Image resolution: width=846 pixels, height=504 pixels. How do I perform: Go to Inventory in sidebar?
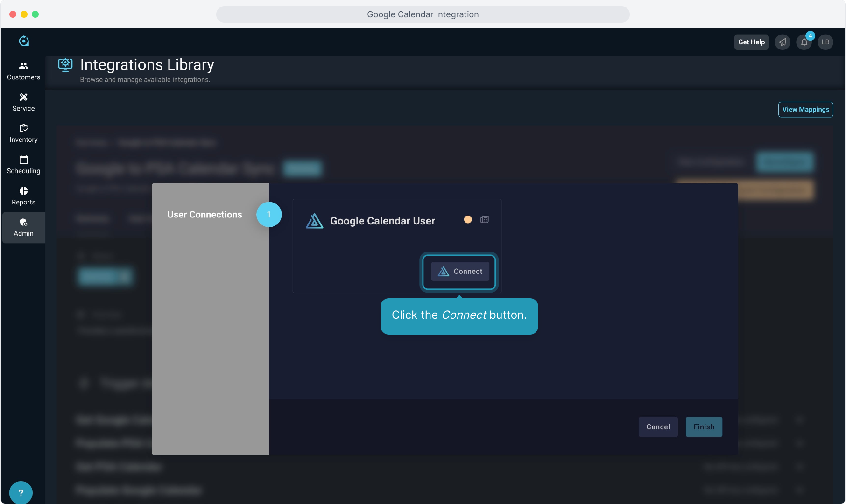click(x=23, y=133)
